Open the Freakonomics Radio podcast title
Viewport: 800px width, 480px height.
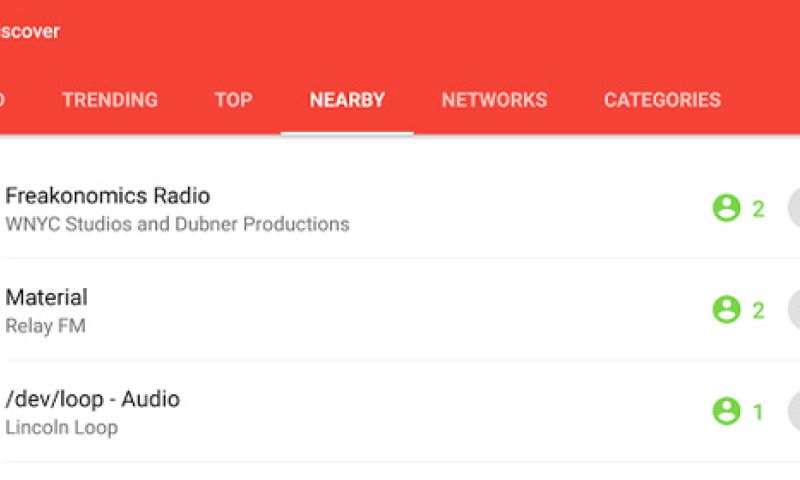pyautogui.click(x=108, y=196)
